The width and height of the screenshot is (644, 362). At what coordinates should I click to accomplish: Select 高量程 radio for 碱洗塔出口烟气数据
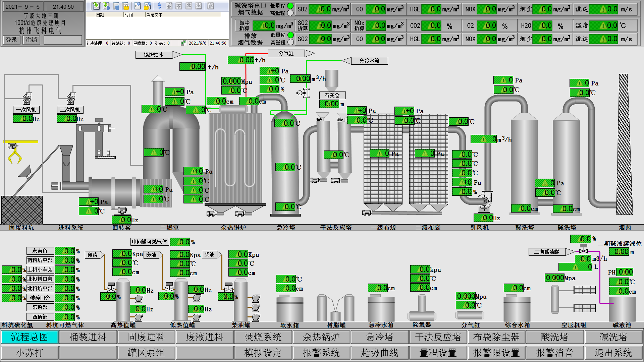290,13
